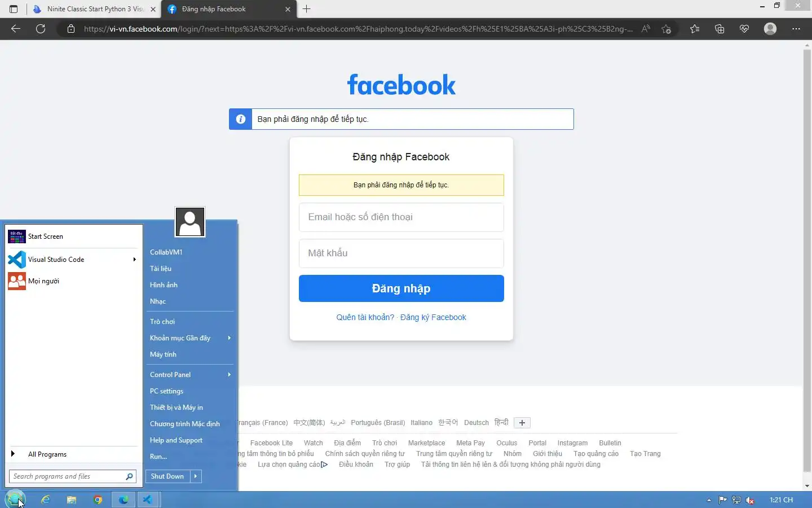This screenshot has height=508, width=812.
Task: Click the plus more languages button
Action: click(x=522, y=423)
